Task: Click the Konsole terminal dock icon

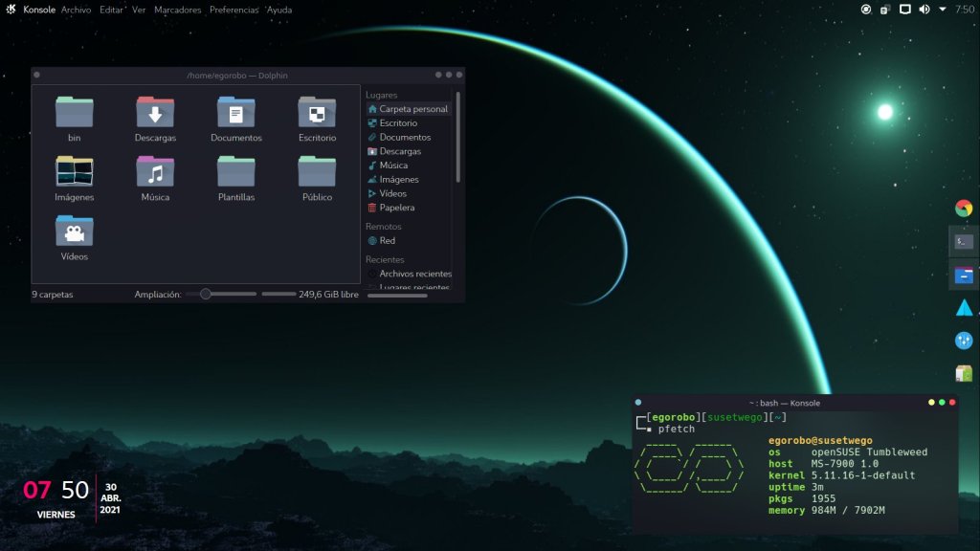Action: tap(964, 241)
